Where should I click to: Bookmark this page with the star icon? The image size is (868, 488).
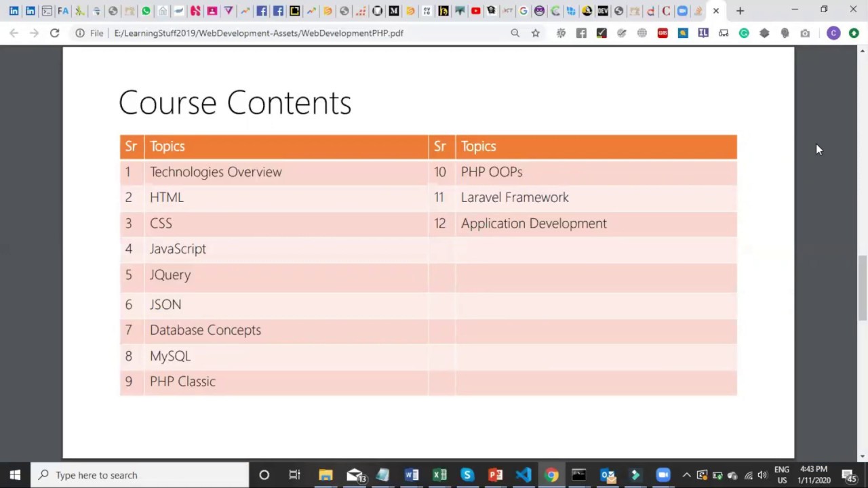(535, 33)
